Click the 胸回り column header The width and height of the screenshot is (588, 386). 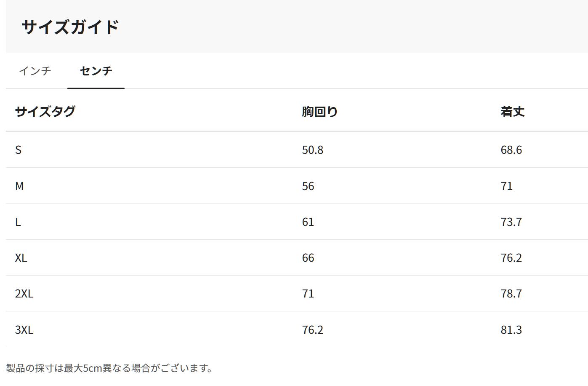click(x=320, y=112)
